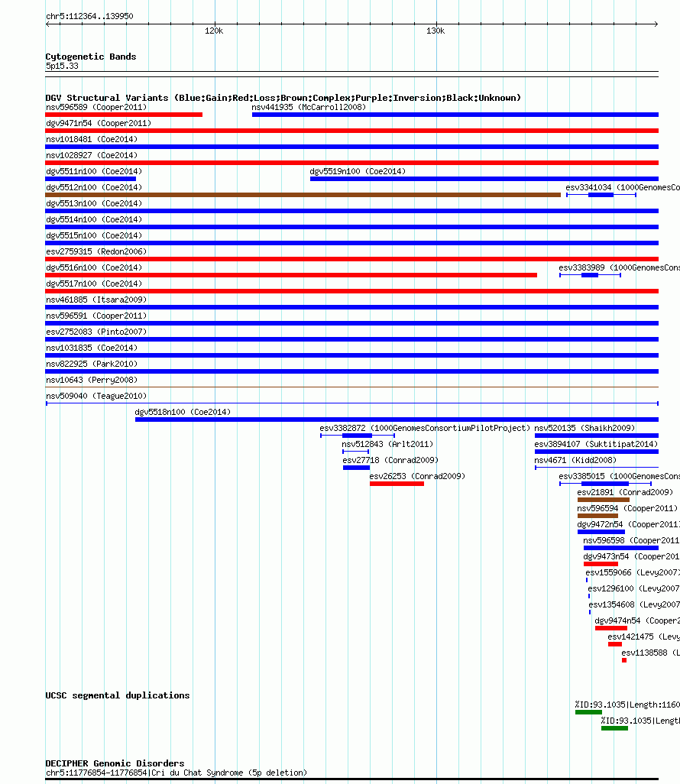Screen dimensions: 680x784
Task: Select the lower green segmental duplication bar
Action: pos(614,728)
